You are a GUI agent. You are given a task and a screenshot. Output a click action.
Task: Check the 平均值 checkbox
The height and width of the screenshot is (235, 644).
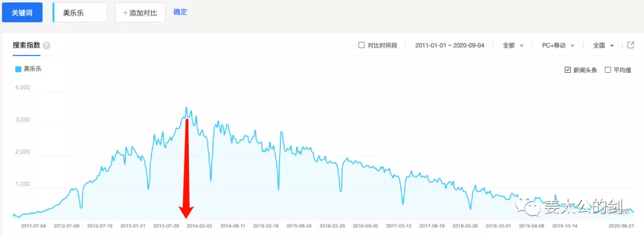(608, 70)
